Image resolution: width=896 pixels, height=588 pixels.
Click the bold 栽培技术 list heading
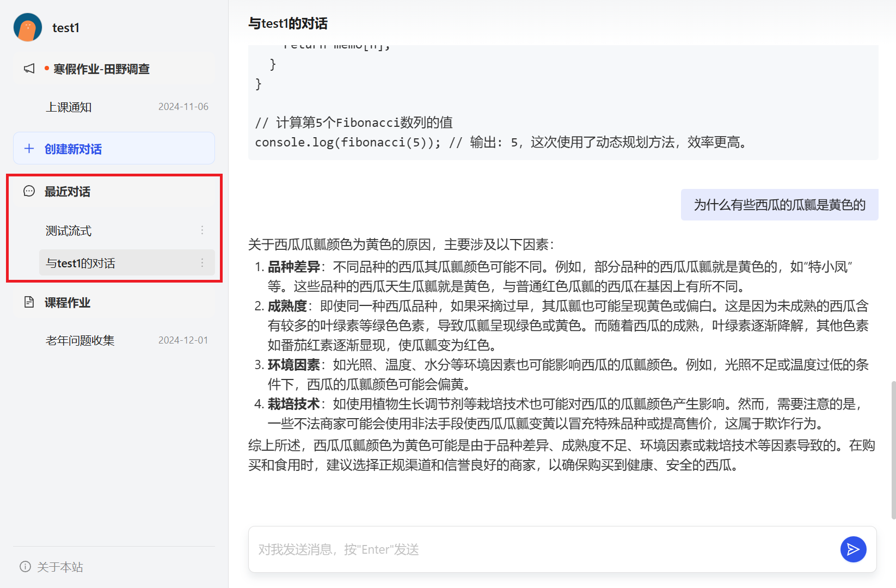tap(294, 404)
